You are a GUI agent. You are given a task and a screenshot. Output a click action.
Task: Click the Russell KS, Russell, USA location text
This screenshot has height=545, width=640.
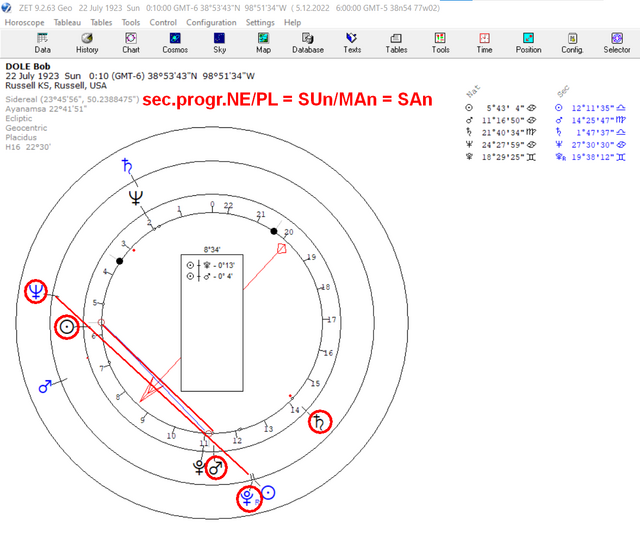click(x=56, y=86)
